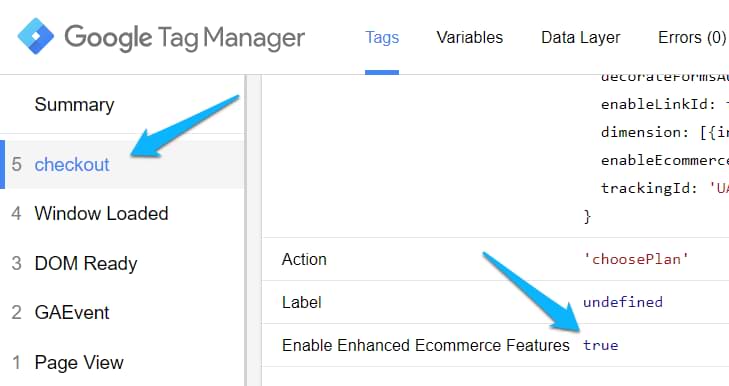Viewport: 729px width, 386px height.
Task: Click the true Enhanced Ecommerce value
Action: coord(601,346)
